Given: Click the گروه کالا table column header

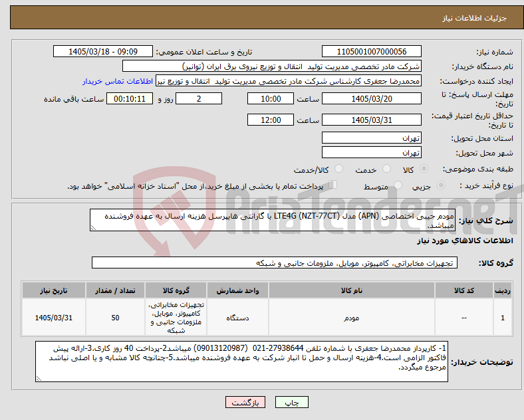Looking at the screenshot, I should pyautogui.click(x=176, y=290).
